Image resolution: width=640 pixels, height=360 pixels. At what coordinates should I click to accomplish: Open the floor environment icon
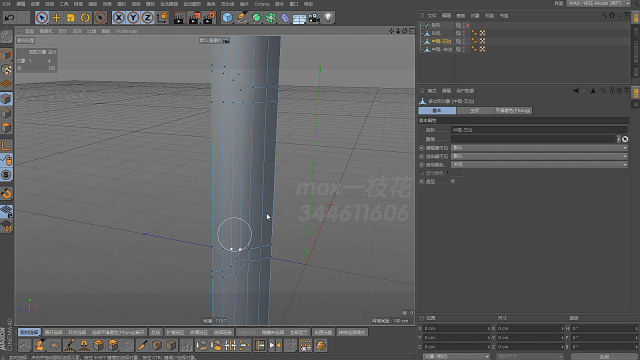tap(299, 18)
